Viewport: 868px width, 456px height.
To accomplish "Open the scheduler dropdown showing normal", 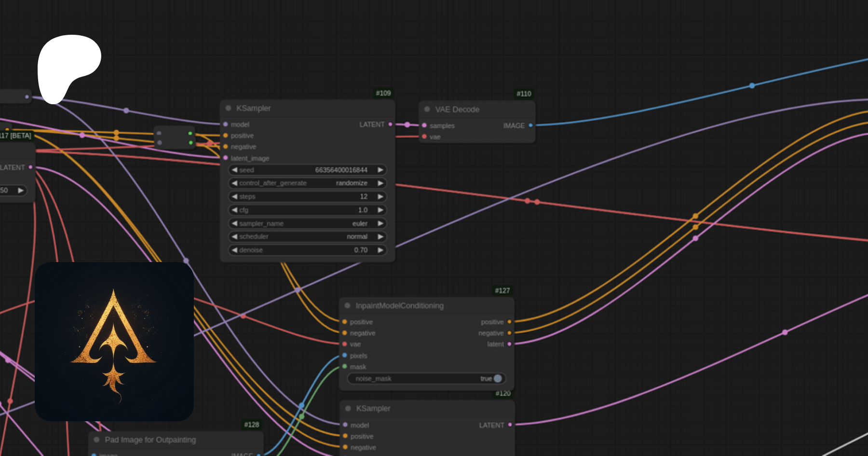I will 307,236.
